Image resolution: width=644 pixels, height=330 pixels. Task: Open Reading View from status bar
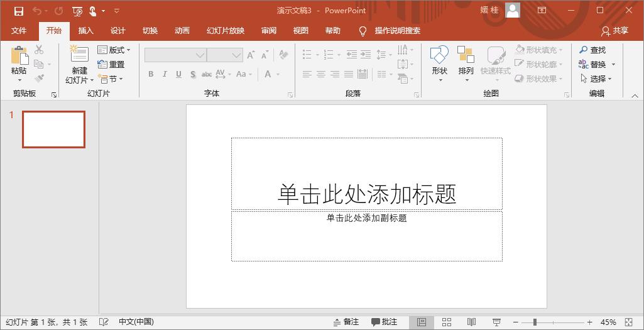(471, 322)
